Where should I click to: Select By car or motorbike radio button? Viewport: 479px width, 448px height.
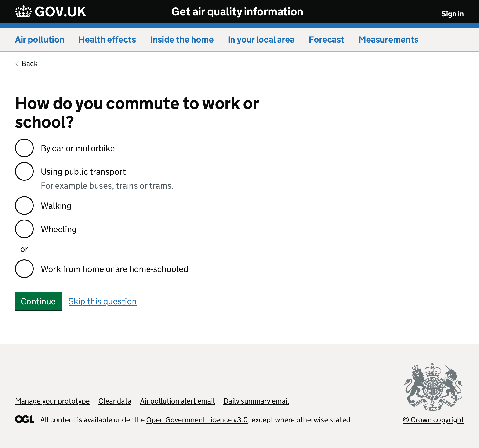(24, 148)
